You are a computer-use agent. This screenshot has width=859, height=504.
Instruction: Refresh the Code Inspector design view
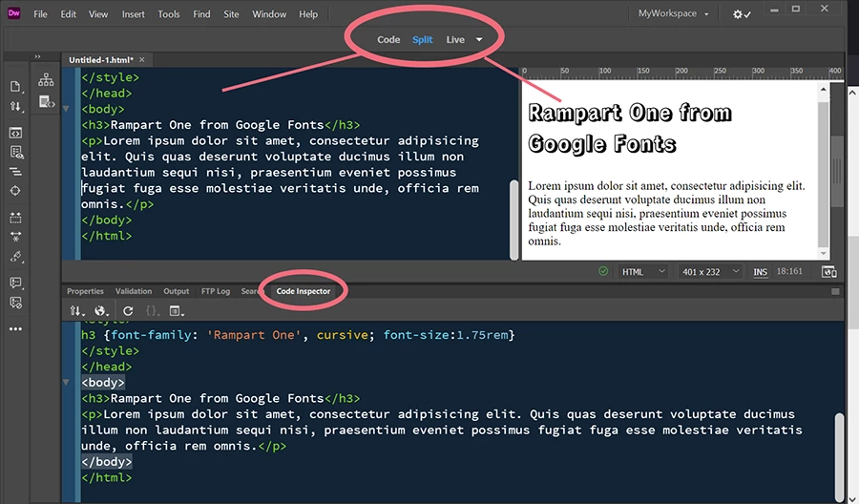click(x=128, y=311)
